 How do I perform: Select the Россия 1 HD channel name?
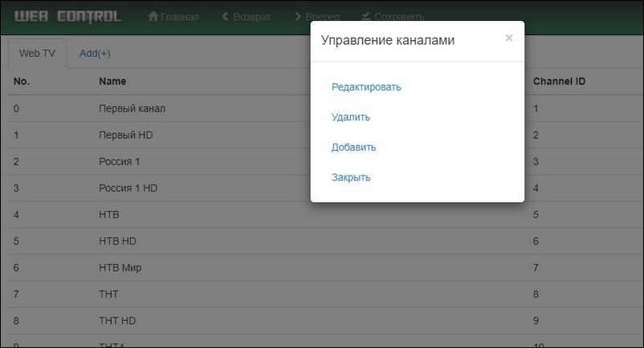pyautogui.click(x=128, y=188)
